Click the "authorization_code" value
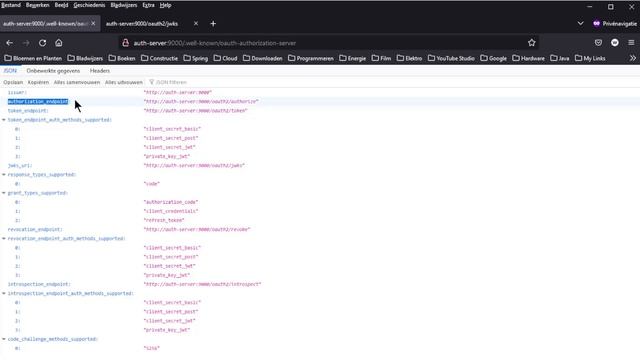The width and height of the screenshot is (640, 360). tap(171, 202)
